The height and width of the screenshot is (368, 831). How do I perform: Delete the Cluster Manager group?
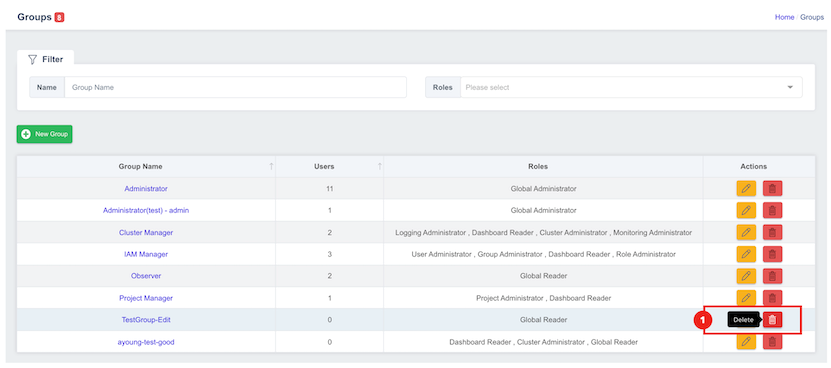772,232
